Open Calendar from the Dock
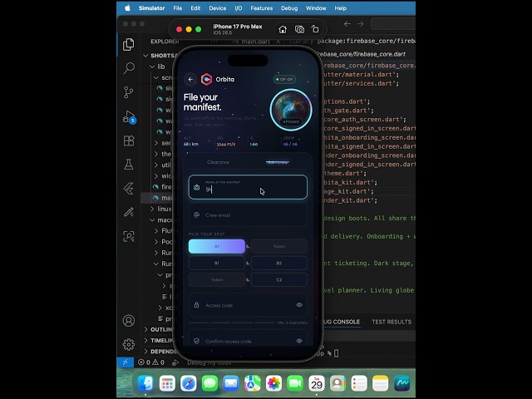Viewport: 532px width, 399px height. coord(317,383)
